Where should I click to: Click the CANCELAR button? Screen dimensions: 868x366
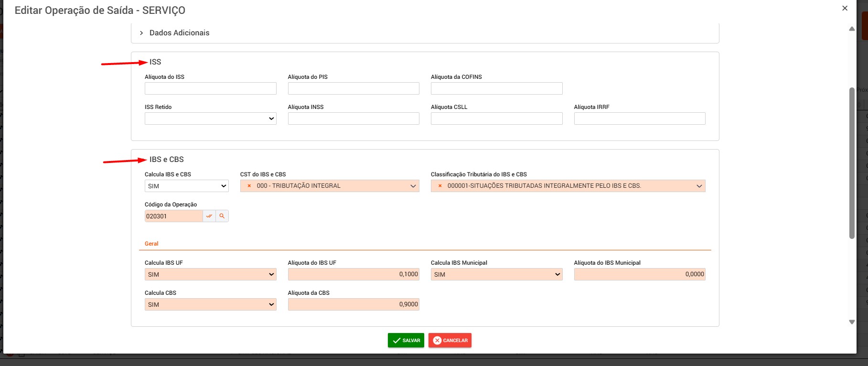[450, 340]
